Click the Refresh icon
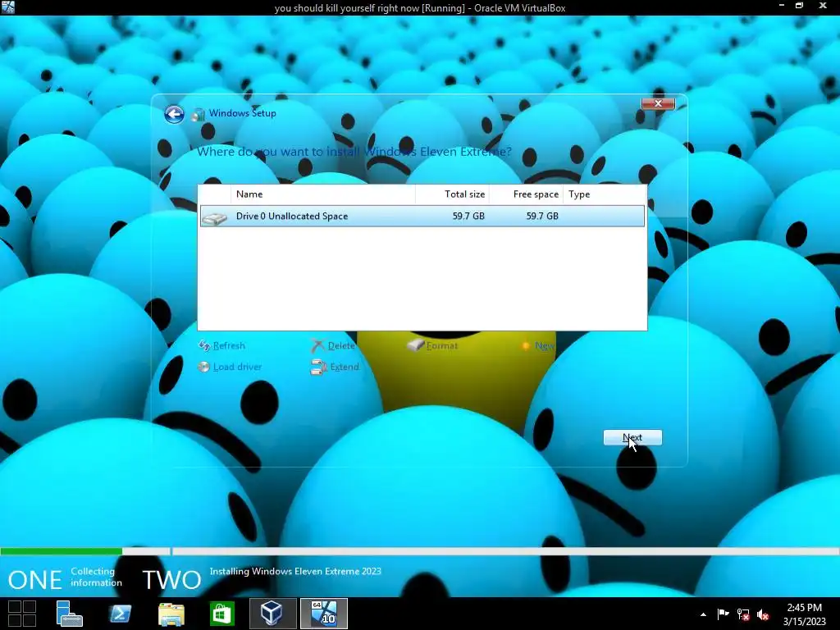Viewport: 840px width, 630px height. point(204,345)
